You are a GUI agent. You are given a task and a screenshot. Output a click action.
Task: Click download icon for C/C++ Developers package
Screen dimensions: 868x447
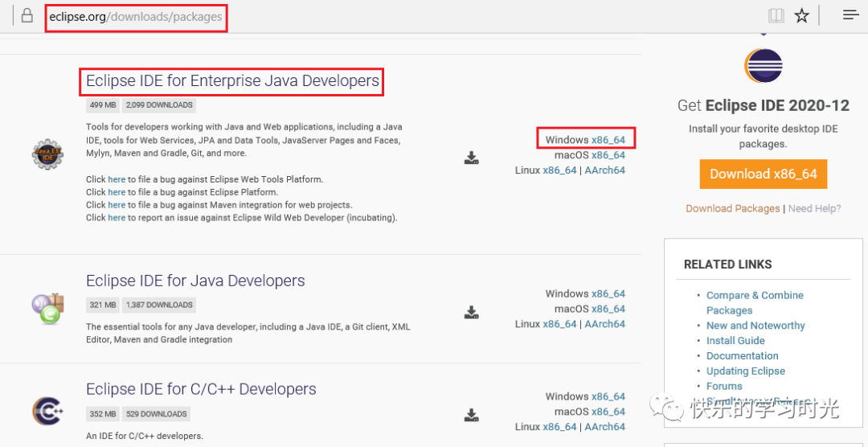click(x=471, y=414)
